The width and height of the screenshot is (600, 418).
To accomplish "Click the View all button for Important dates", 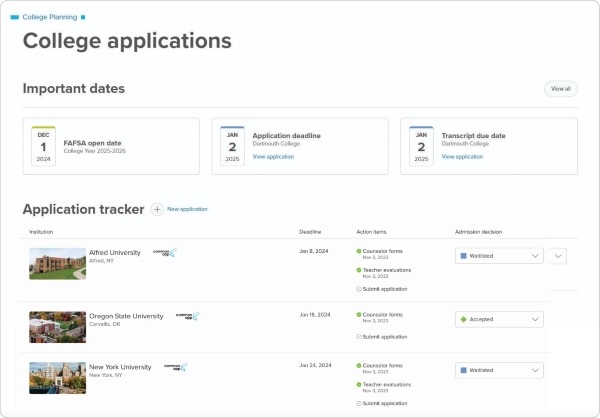I will tap(561, 89).
